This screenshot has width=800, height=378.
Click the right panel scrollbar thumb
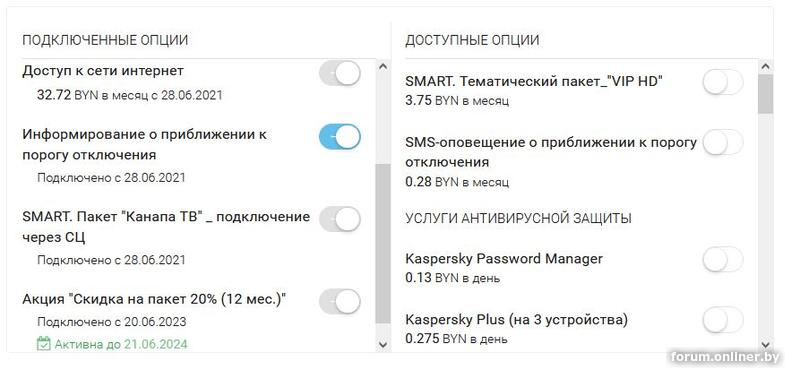(765, 94)
